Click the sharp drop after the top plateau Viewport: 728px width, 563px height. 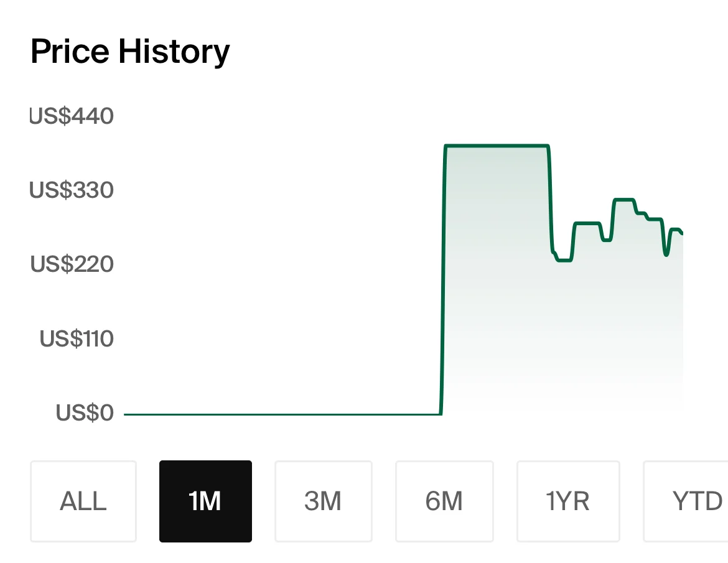[x=551, y=199]
